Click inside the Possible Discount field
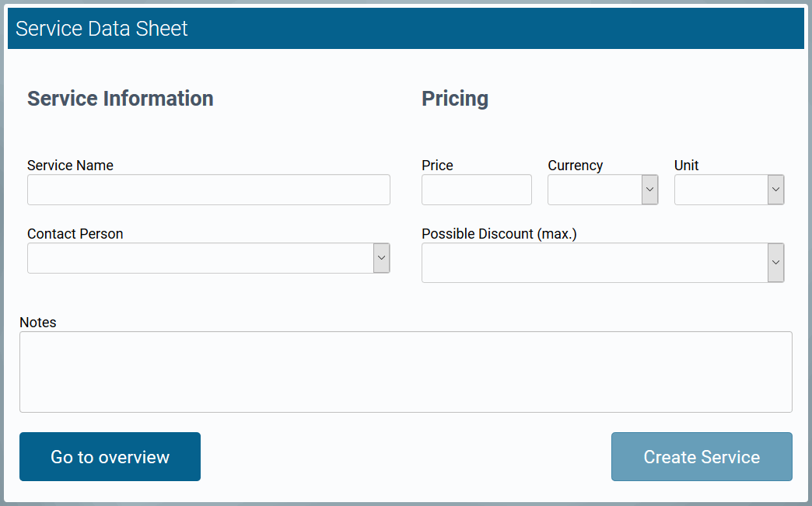This screenshot has width=812, height=506. (594, 263)
